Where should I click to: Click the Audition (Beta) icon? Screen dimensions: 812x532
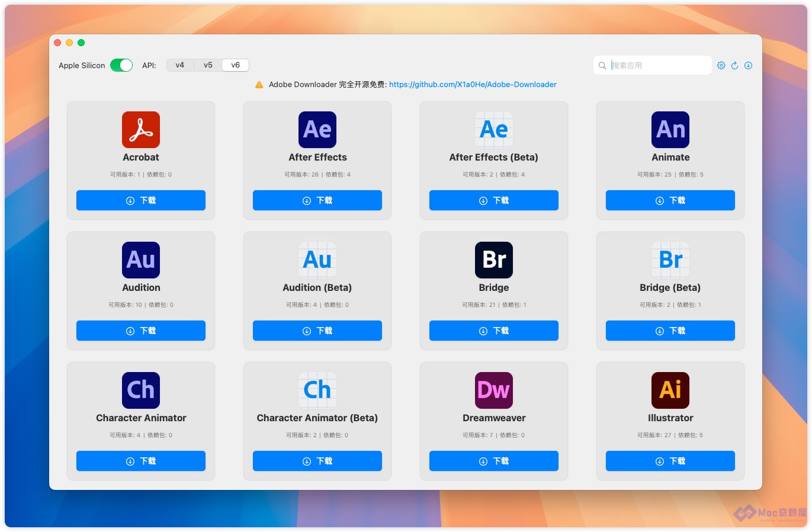[x=317, y=260]
